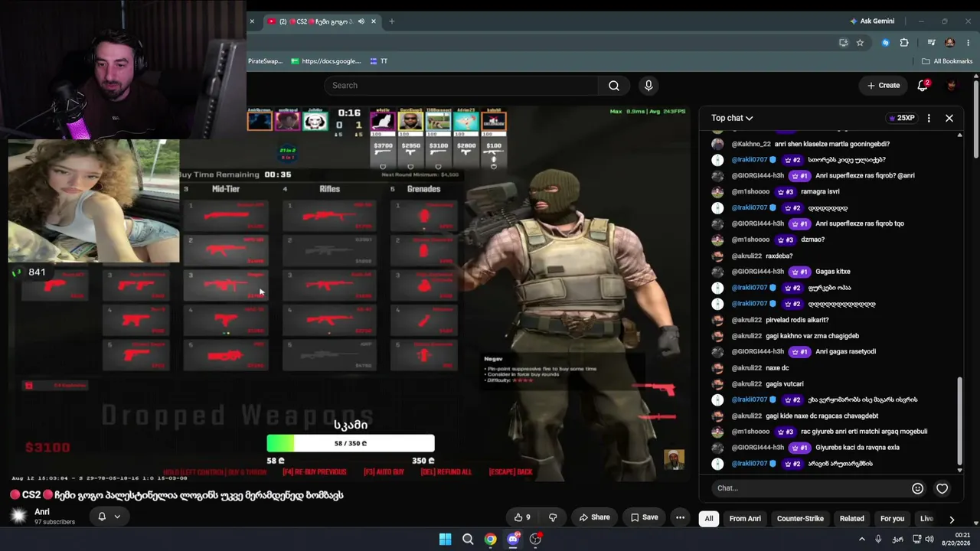Open the docs.google bookmark
Viewport: 980px width, 551px height.
[x=325, y=61]
